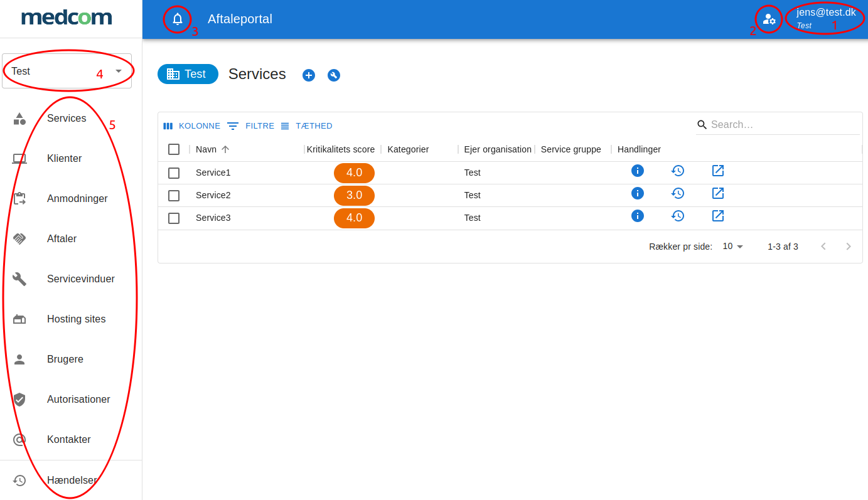Click the search magnifier icon
This screenshot has width=868, height=500.
[702, 125]
